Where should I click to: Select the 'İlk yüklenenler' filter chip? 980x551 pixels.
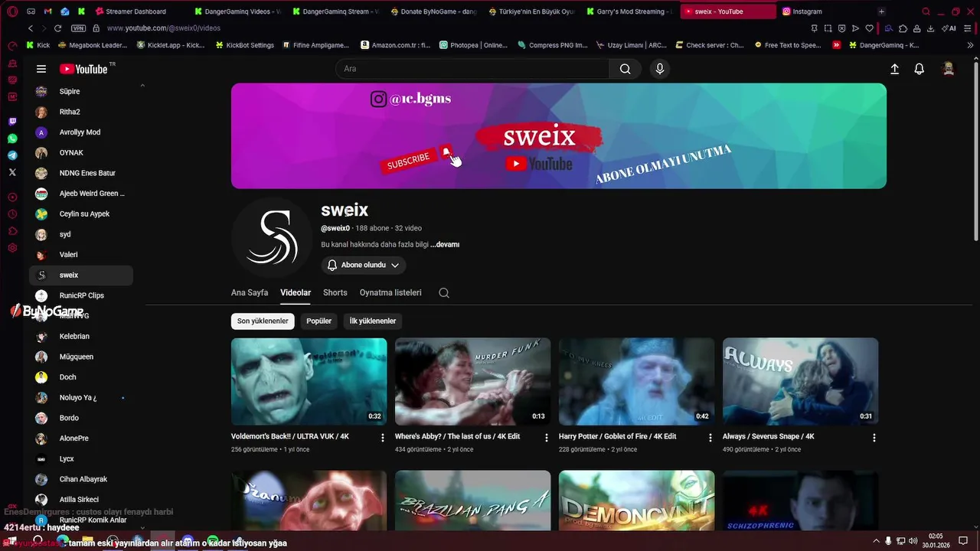coord(373,321)
